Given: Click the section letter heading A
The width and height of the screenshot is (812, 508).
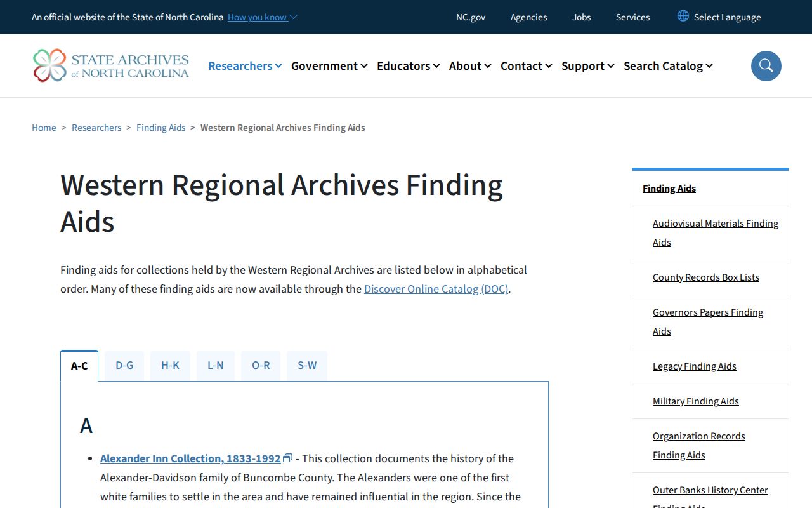Looking at the screenshot, I should (86, 425).
